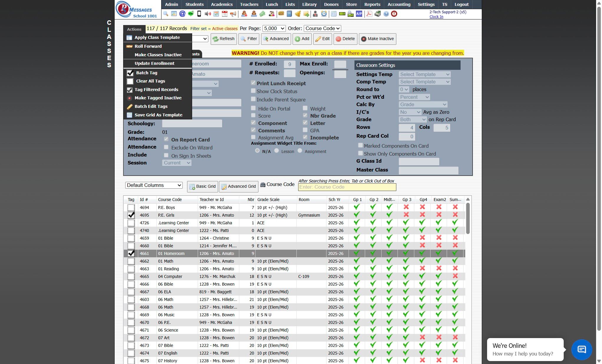Screen dimensions: 602x364
Task: Open the hamburger lunch icon
Action: (x=281, y=14)
